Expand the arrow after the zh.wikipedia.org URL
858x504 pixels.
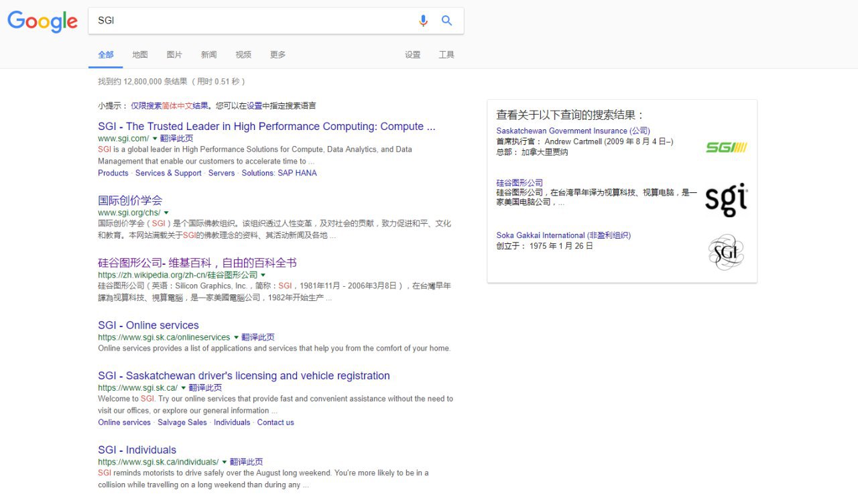pos(263,275)
